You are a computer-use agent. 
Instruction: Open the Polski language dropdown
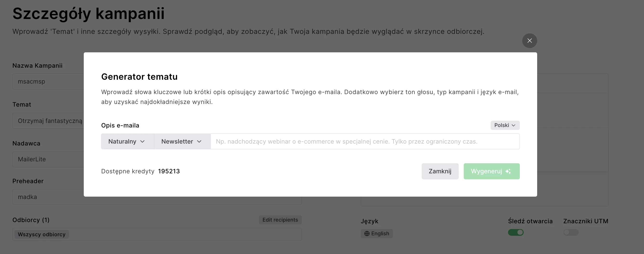505,125
